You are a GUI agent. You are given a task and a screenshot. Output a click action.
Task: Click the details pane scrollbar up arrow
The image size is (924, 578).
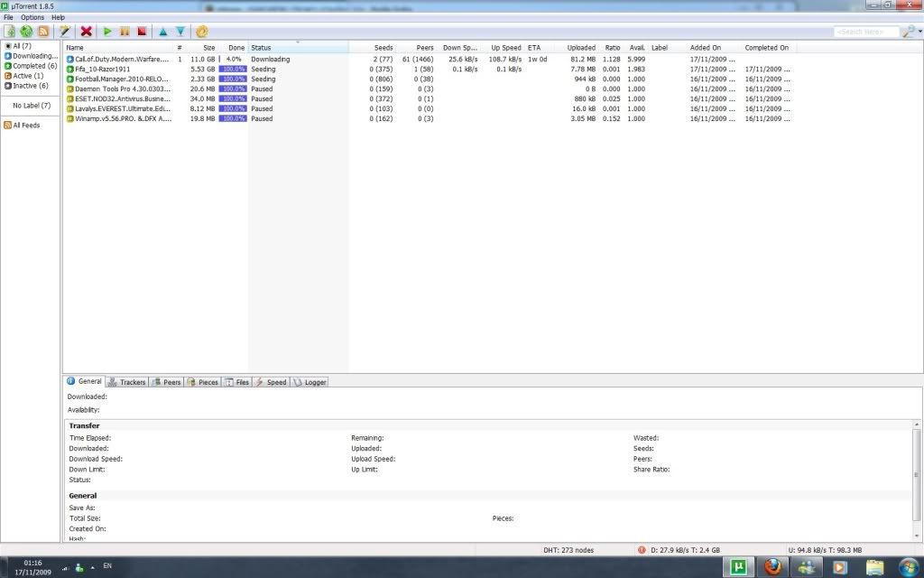click(917, 424)
